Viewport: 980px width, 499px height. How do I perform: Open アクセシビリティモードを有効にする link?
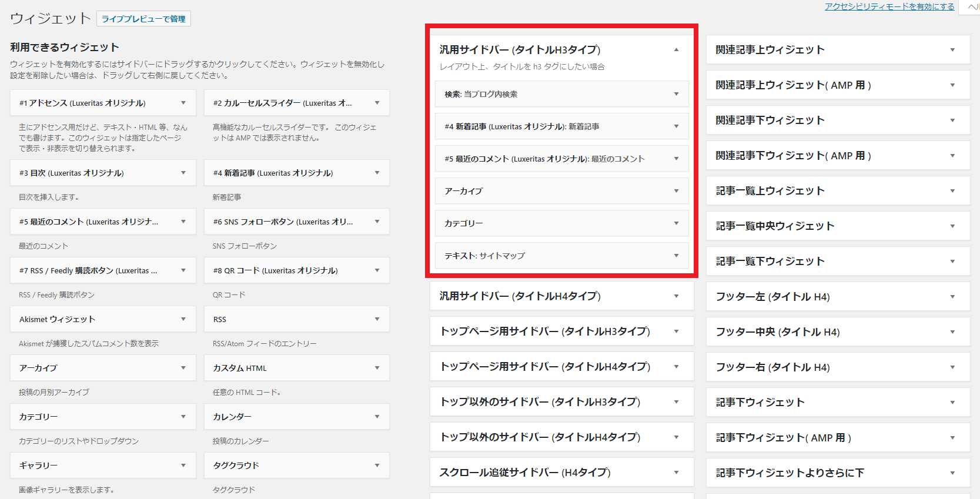(x=889, y=6)
